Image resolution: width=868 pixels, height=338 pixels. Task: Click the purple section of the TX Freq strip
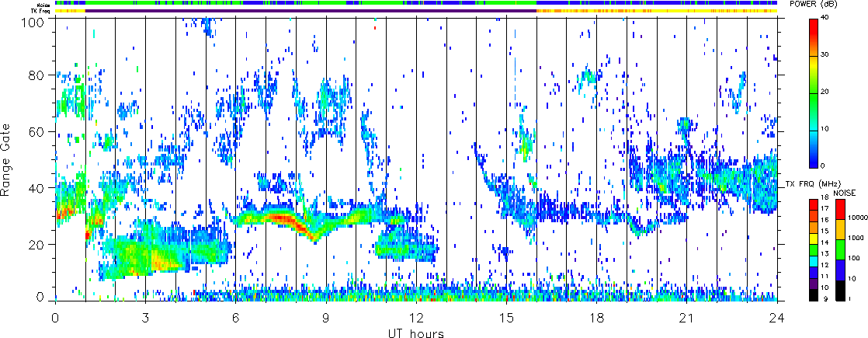[311, 11]
